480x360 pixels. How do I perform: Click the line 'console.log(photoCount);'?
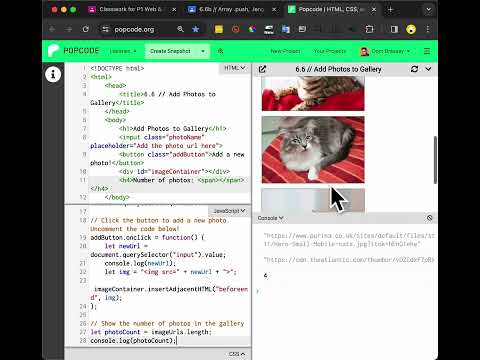133,341
